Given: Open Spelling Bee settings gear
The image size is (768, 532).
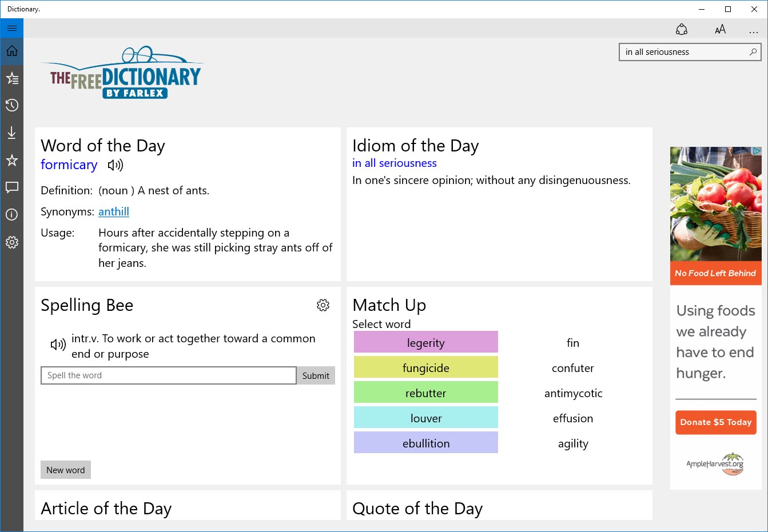Looking at the screenshot, I should [323, 305].
